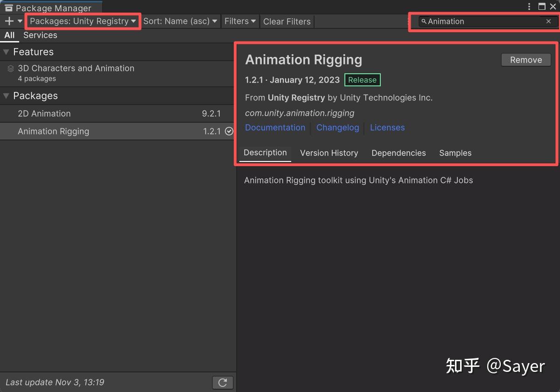Viewport: 560px width, 392px height.
Task: Switch to the Samples tab
Action: (455, 153)
